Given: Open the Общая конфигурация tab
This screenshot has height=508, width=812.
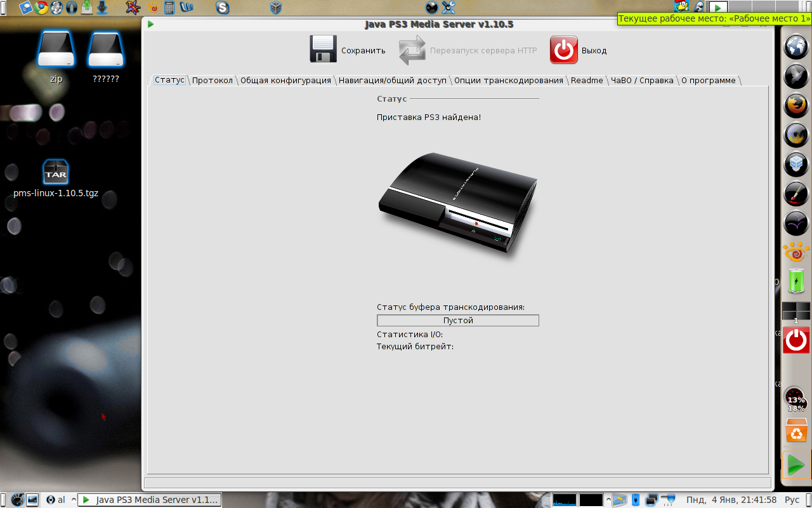Looking at the screenshot, I should (285, 81).
